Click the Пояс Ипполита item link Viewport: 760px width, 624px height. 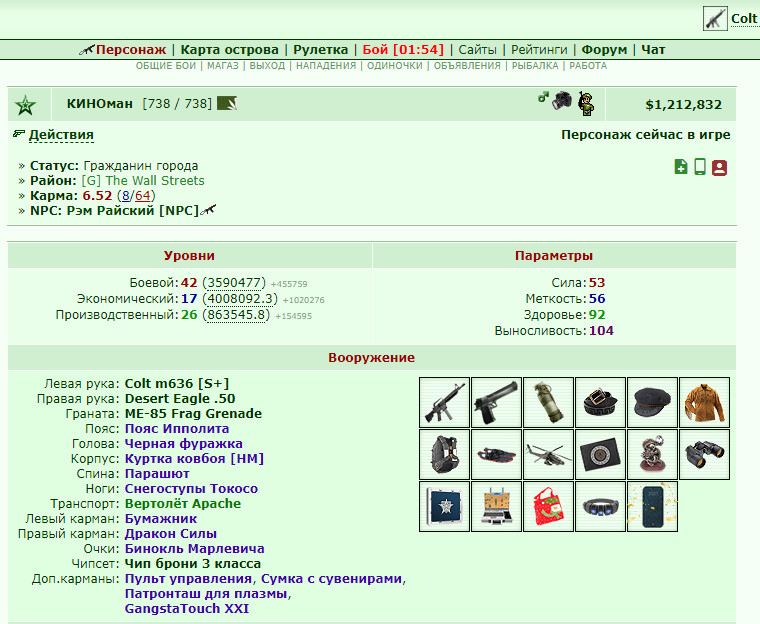pos(177,429)
